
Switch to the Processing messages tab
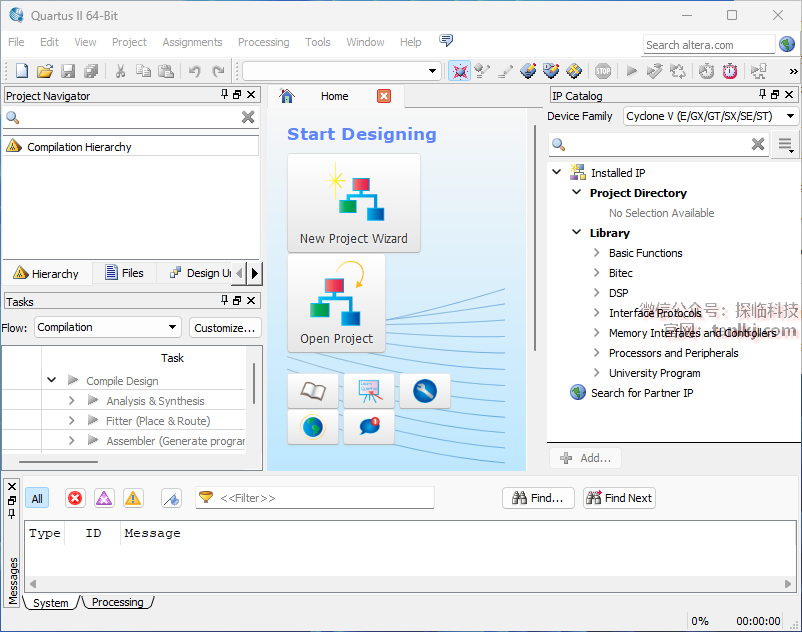click(118, 603)
